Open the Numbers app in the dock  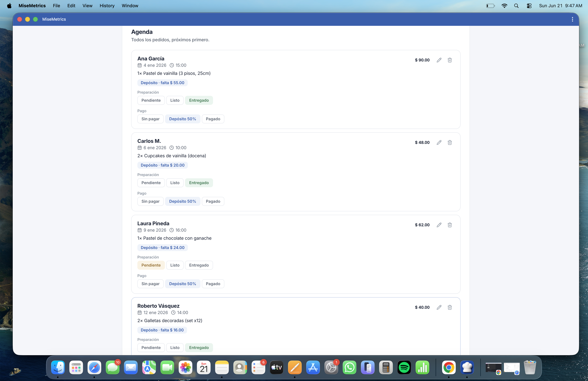click(x=422, y=367)
